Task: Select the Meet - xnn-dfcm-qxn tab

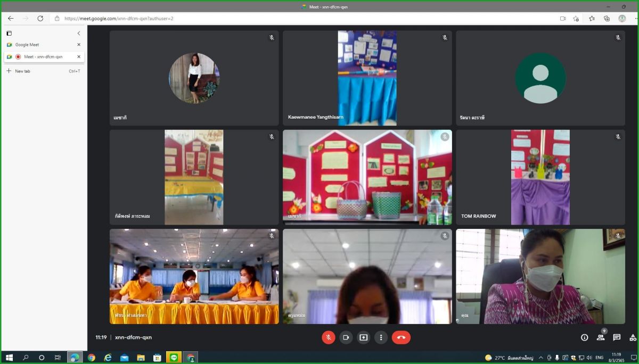Action: point(43,57)
